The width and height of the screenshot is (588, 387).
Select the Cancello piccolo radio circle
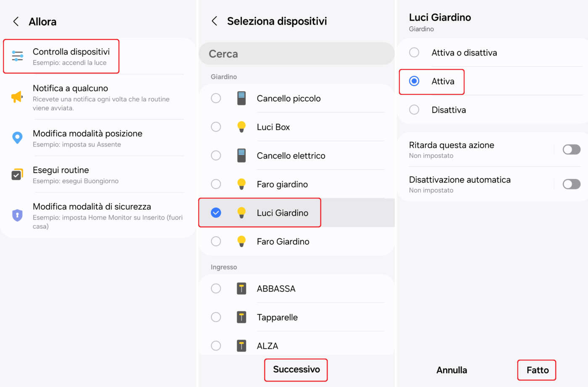pos(216,98)
